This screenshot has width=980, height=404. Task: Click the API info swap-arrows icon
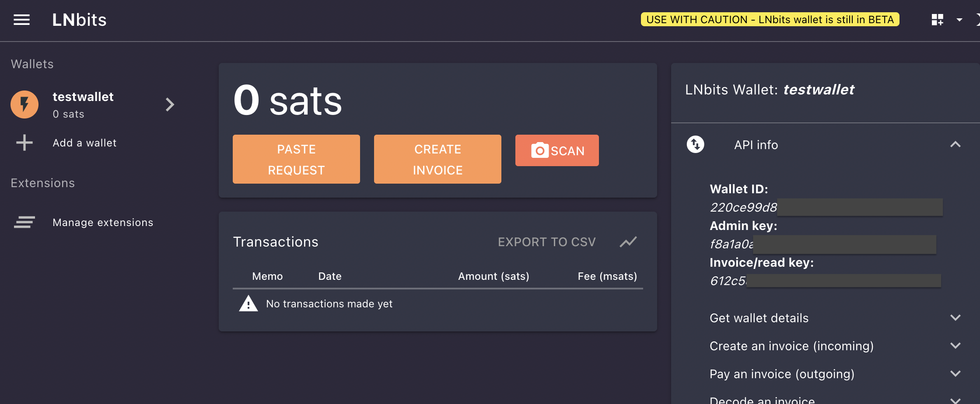(696, 144)
